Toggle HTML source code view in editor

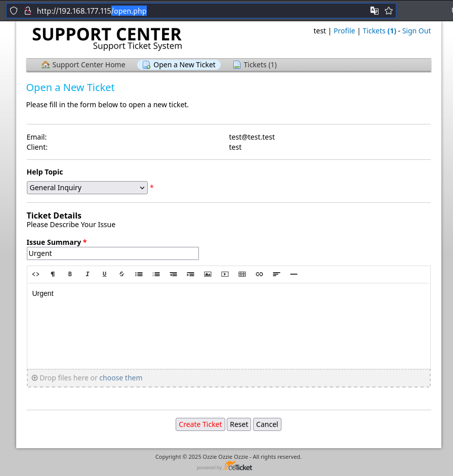coord(35,274)
